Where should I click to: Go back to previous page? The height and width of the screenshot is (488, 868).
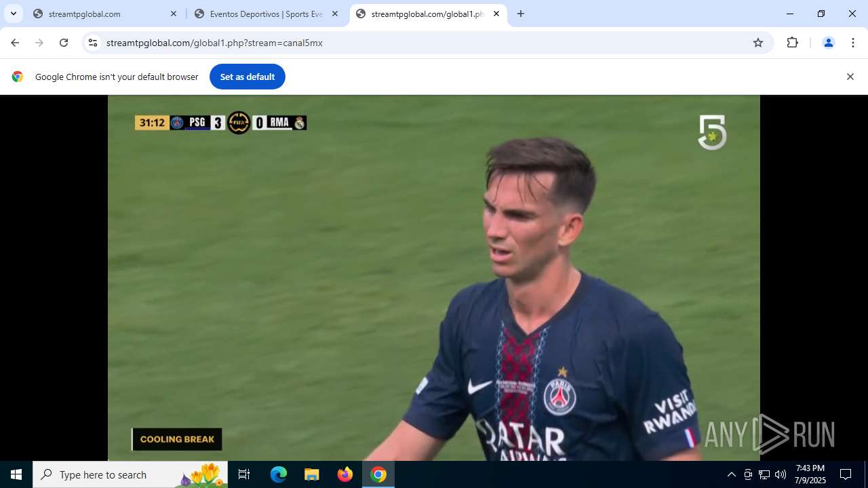(15, 43)
